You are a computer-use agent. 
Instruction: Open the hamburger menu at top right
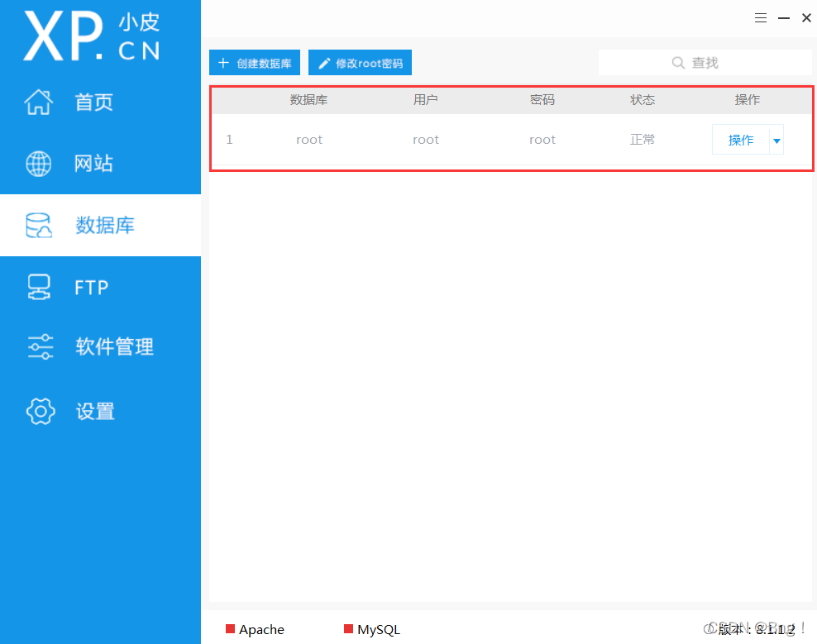[x=760, y=17]
